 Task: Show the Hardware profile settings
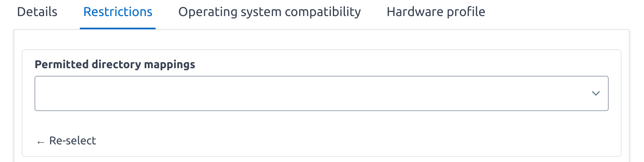[436, 12]
